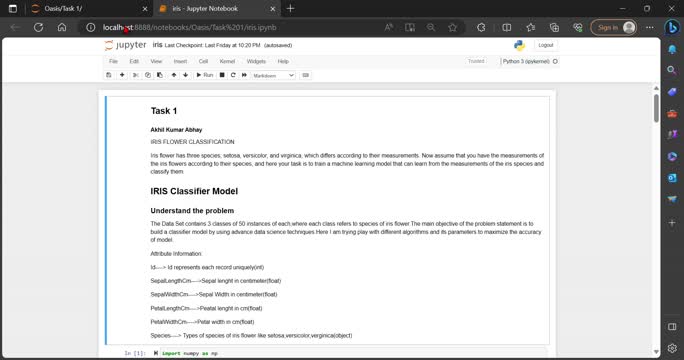Open sidebar notifications bell icon
Viewport: 684px width, 360px height.
[x=672, y=49]
